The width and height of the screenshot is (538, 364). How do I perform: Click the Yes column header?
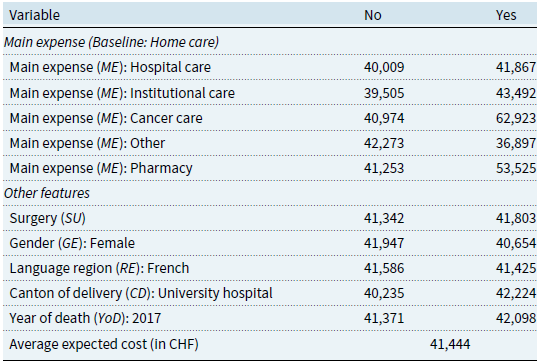click(x=506, y=15)
